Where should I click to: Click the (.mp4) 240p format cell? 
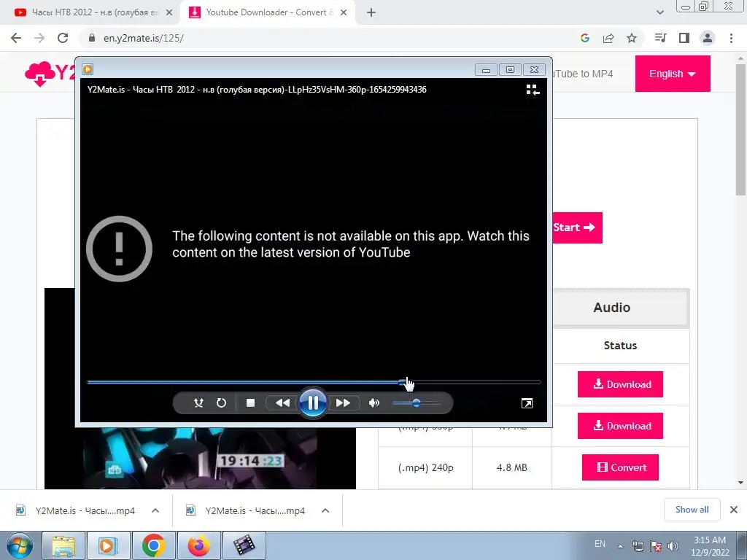[x=425, y=467]
